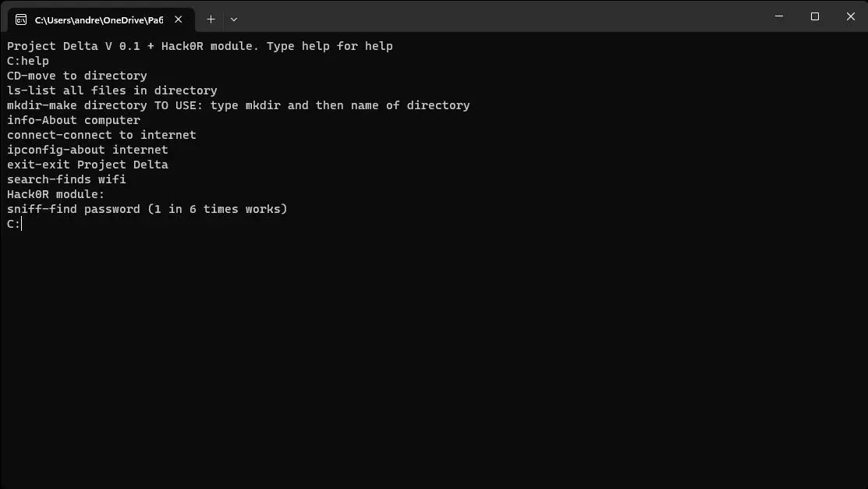868x489 pixels.
Task: Close the terminal window
Action: tap(850, 16)
